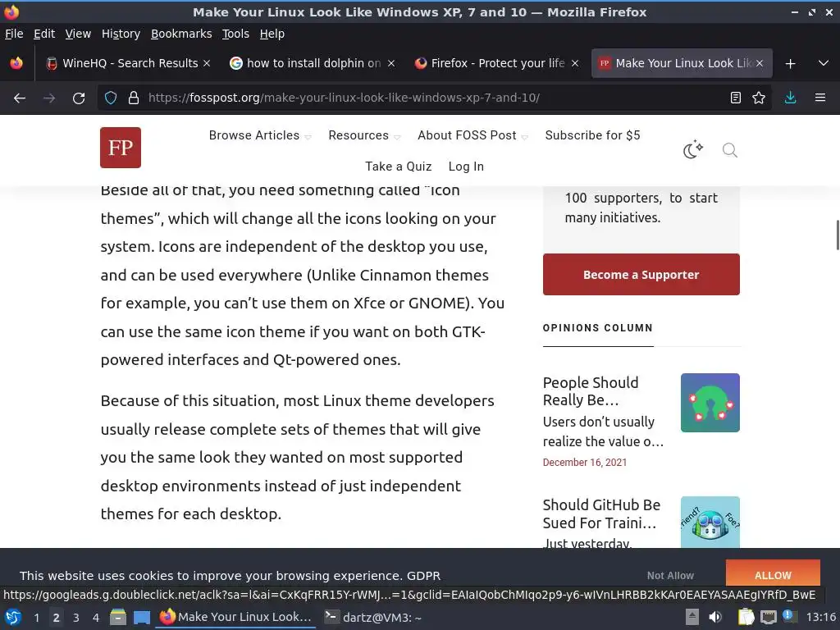This screenshot has height=630, width=840.
Task: Reload the current page
Action: (x=79, y=98)
